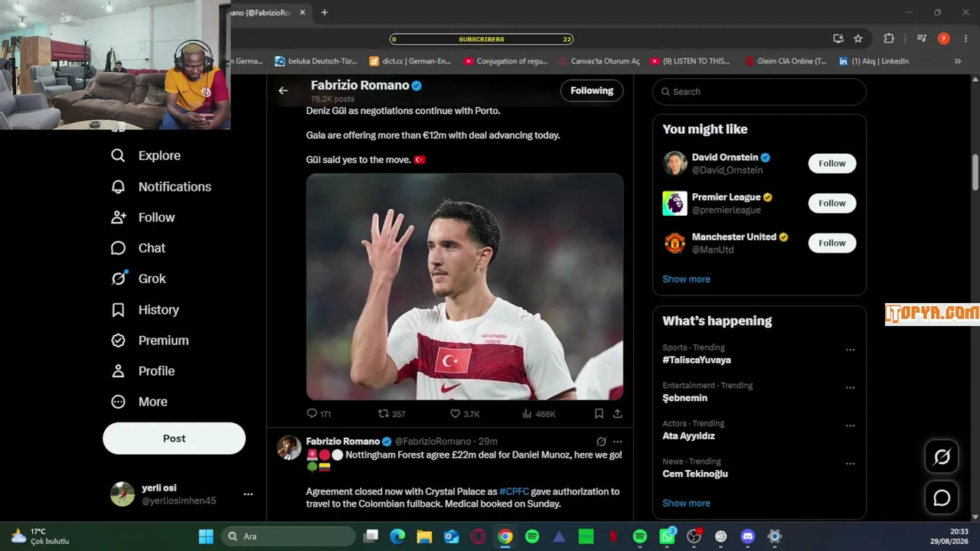Open the LinkedIn Akış bookmark
The height and width of the screenshot is (551, 980).
tap(874, 61)
